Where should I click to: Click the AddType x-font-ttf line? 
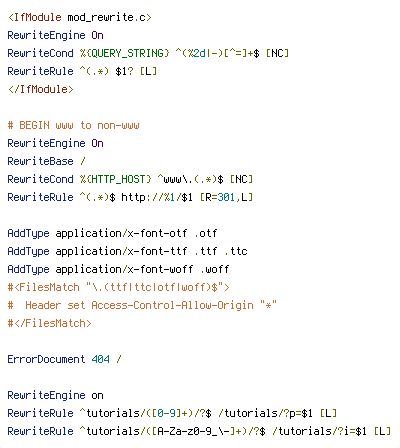pyautogui.click(x=127, y=251)
